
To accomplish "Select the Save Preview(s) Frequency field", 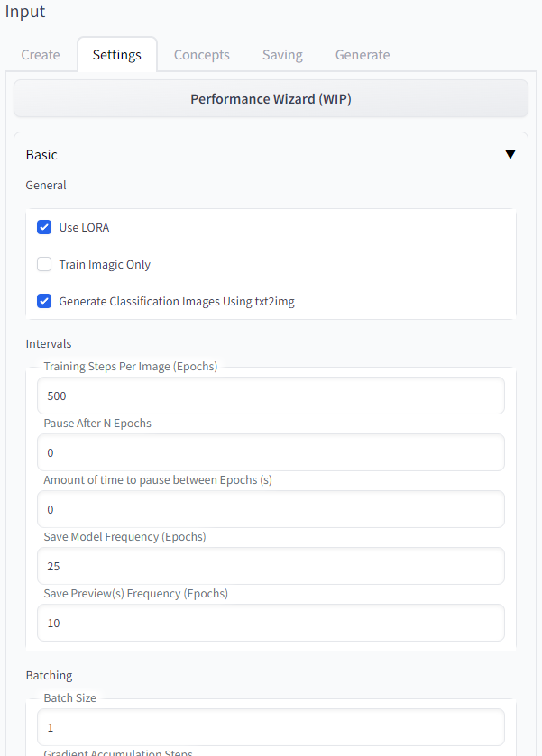I will [271, 623].
